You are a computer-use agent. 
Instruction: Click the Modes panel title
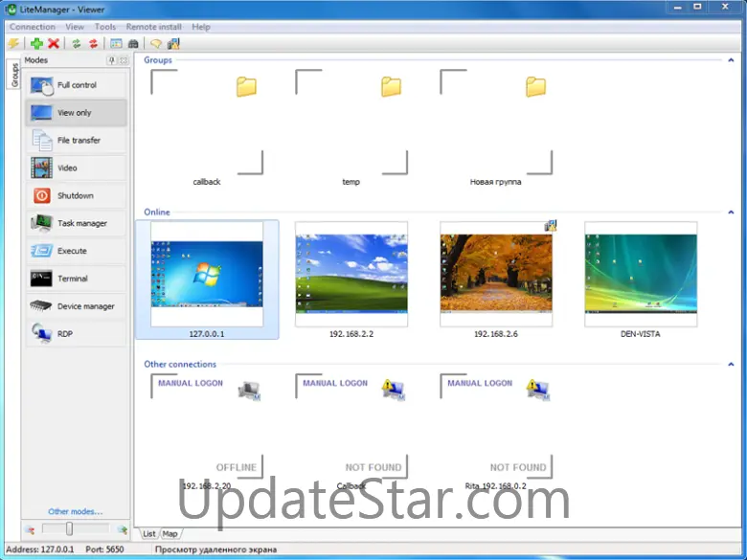click(x=36, y=60)
